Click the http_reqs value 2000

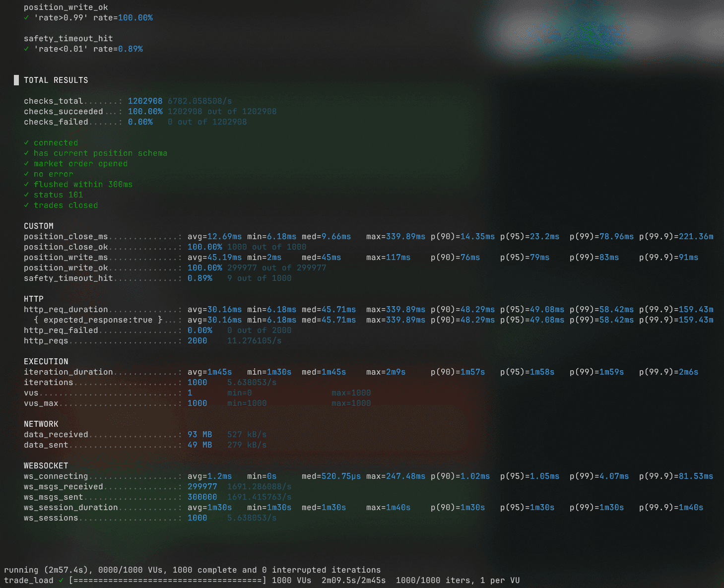(197, 341)
